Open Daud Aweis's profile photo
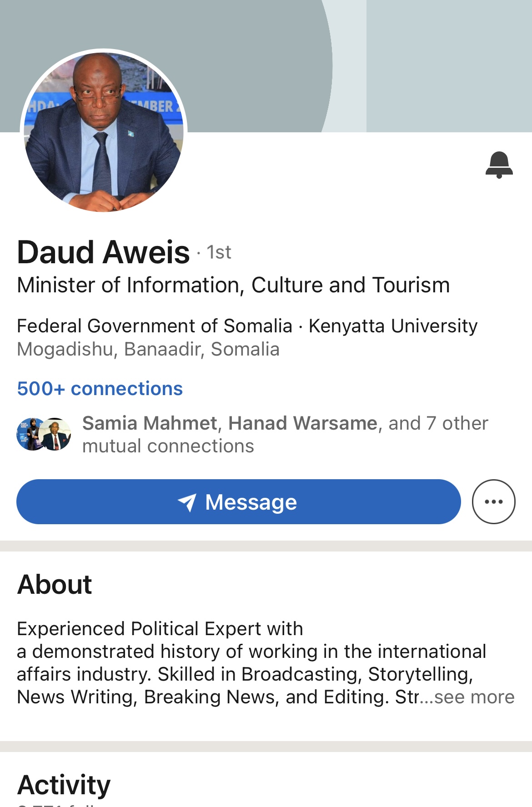 [104, 131]
